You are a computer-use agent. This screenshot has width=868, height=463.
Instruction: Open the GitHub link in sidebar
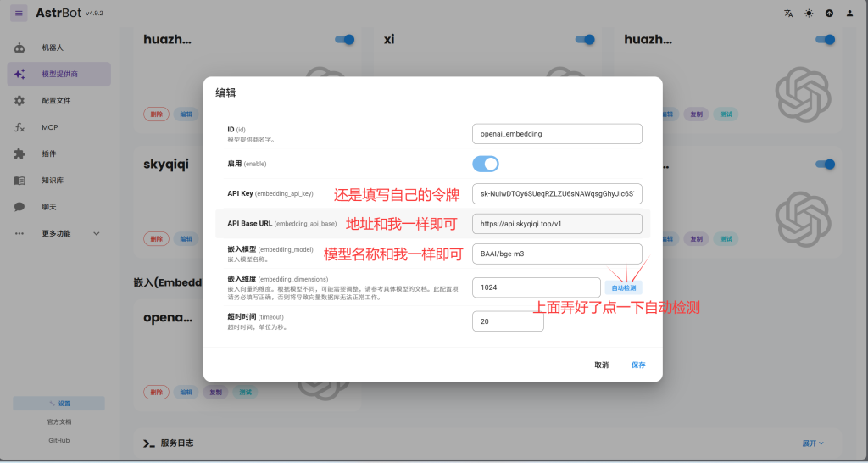pos(58,440)
